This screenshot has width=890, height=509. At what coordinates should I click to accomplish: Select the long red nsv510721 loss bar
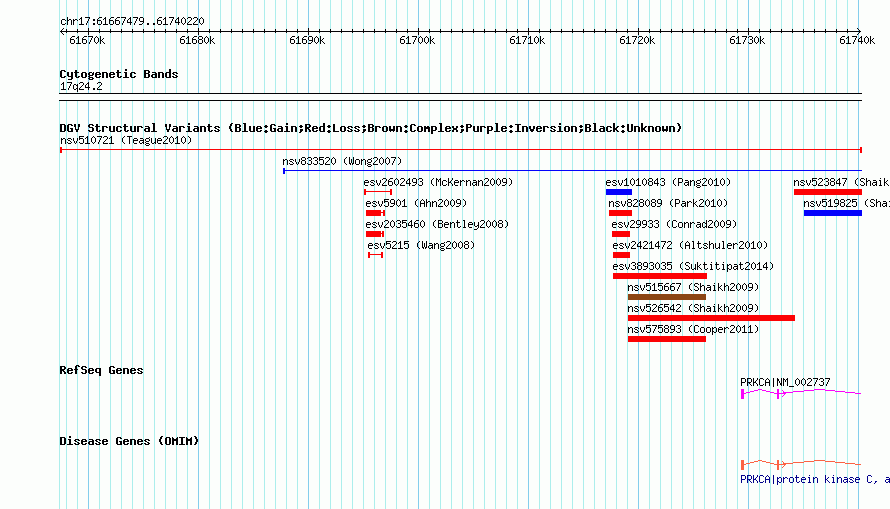(x=461, y=150)
